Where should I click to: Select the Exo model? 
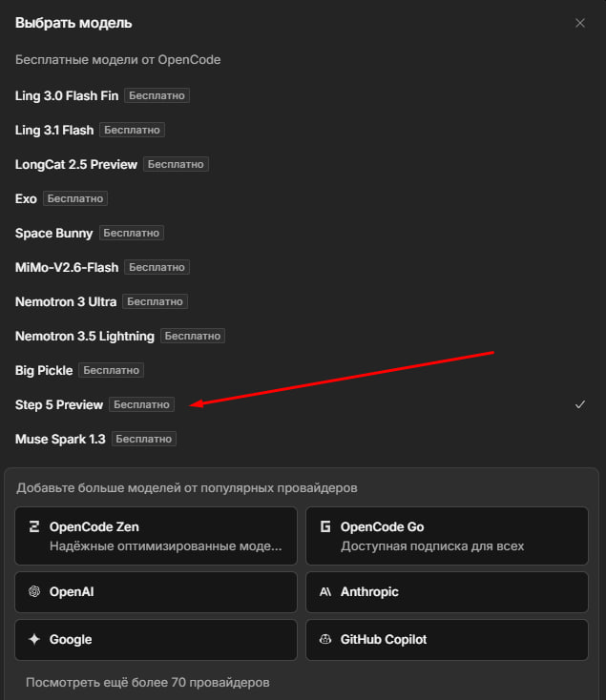(300, 198)
